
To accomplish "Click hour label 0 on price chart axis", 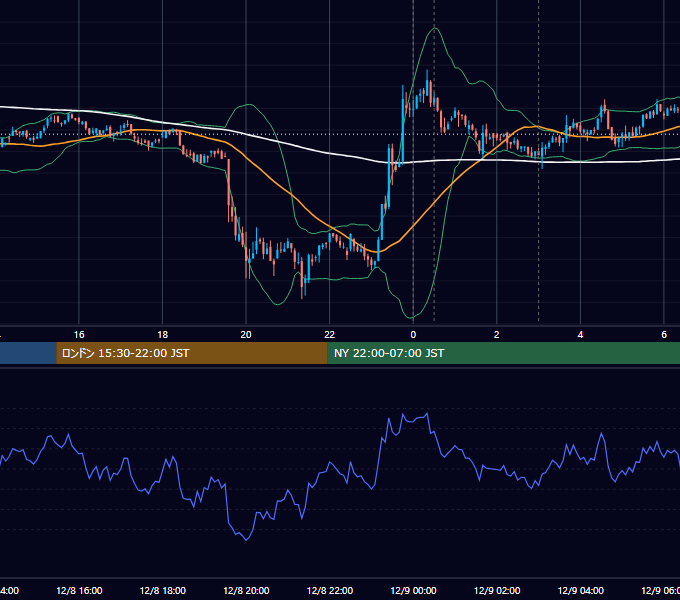I will click(413, 335).
